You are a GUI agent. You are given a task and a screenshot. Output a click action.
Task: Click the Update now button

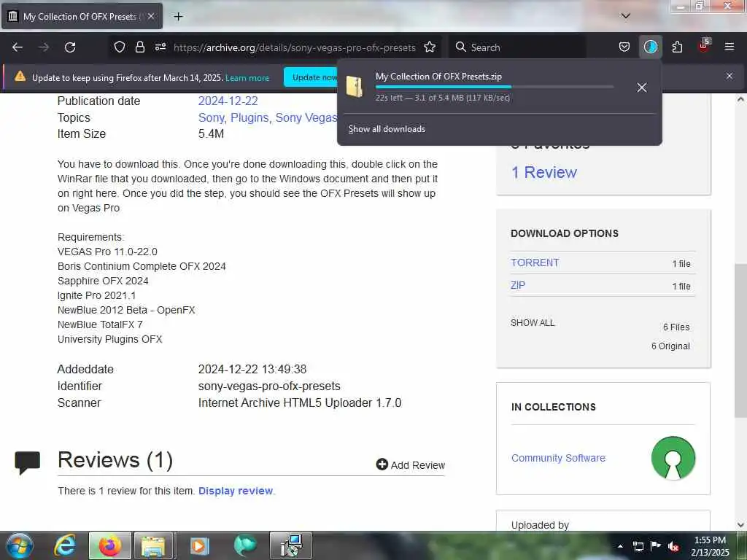click(x=311, y=77)
